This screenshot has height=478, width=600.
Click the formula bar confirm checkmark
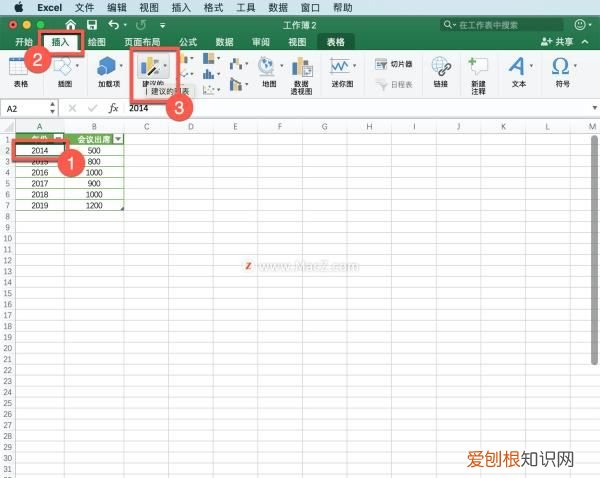(92, 108)
